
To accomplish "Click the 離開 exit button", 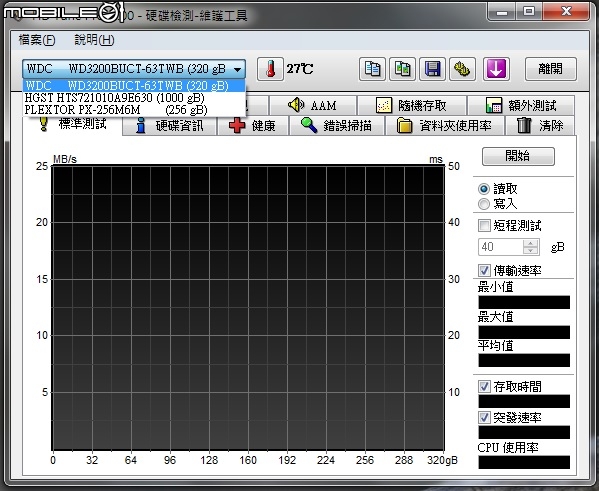I will click(x=550, y=69).
